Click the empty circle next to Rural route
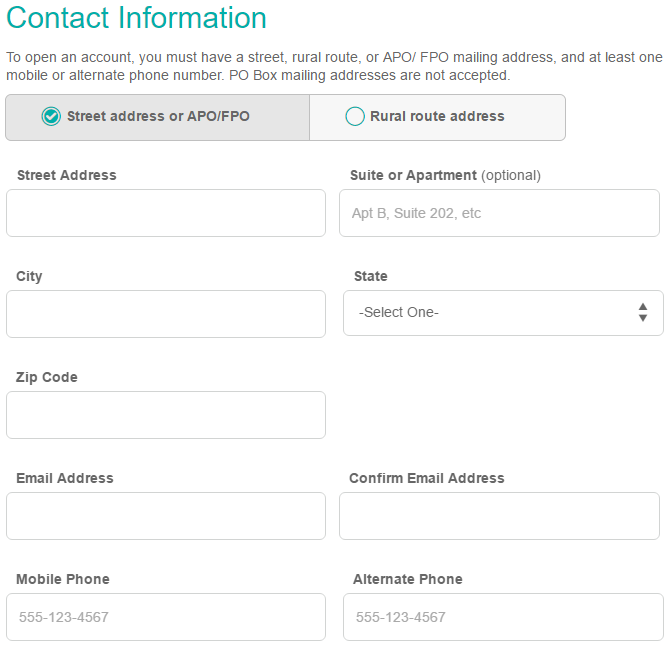667x646 pixels. [355, 117]
